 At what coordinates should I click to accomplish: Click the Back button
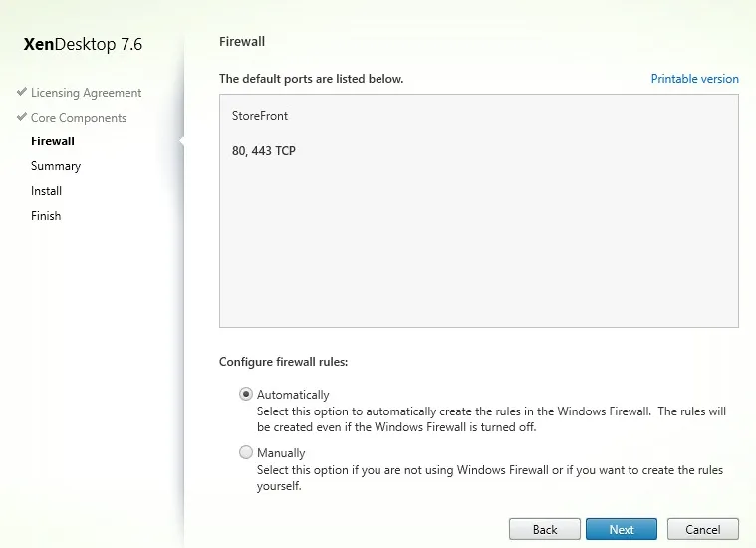coord(545,529)
